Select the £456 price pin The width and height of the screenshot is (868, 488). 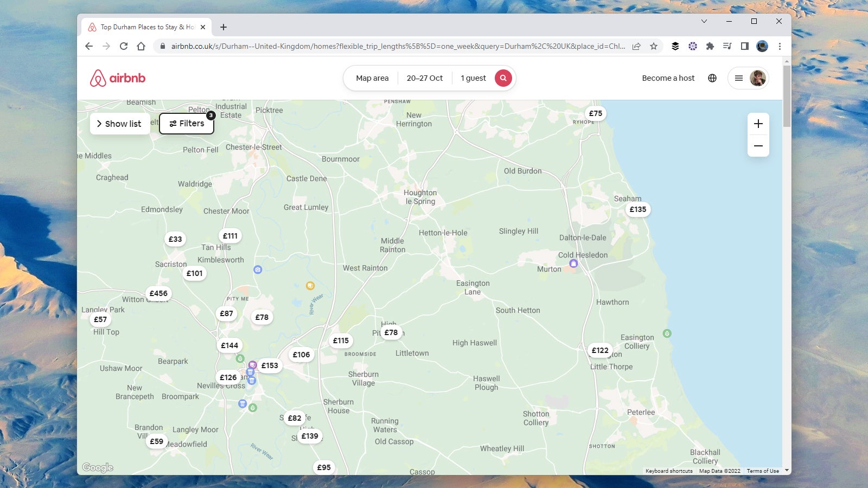coord(158,293)
